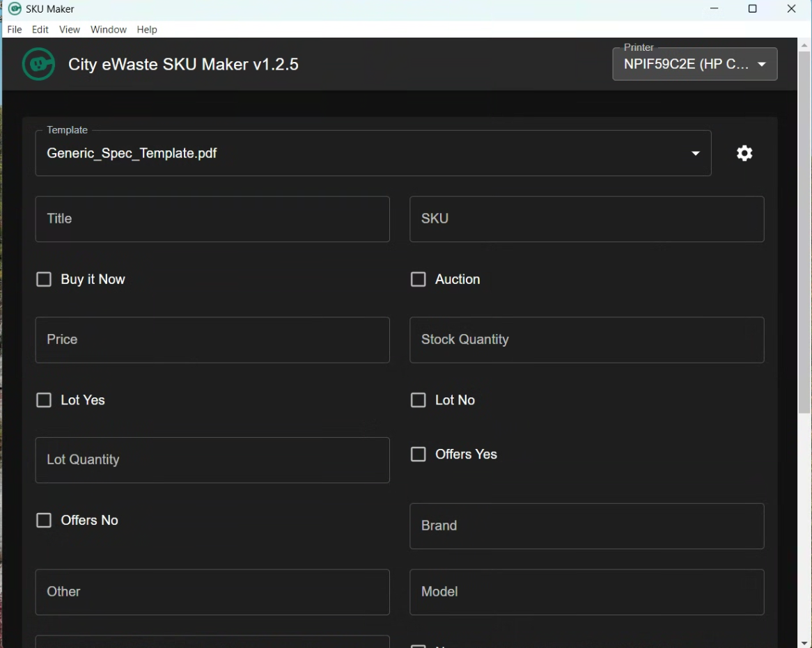Click into the SKU field
The width and height of the screenshot is (812, 648).
pos(586,219)
